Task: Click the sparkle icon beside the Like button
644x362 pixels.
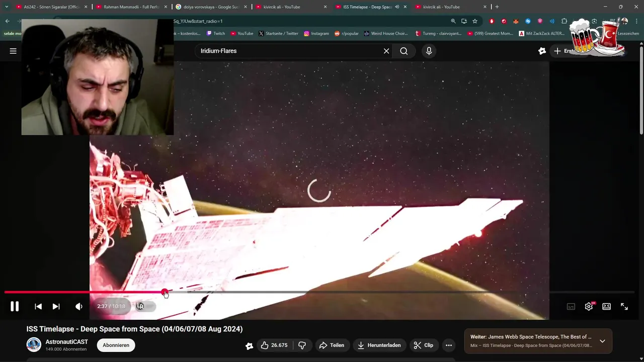Action: point(249,345)
